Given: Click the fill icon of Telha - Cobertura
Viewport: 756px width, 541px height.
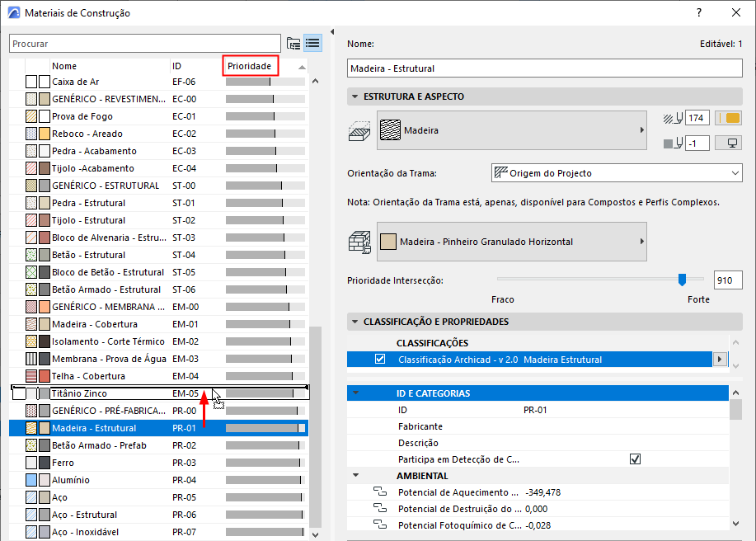Looking at the screenshot, I should tap(31, 376).
